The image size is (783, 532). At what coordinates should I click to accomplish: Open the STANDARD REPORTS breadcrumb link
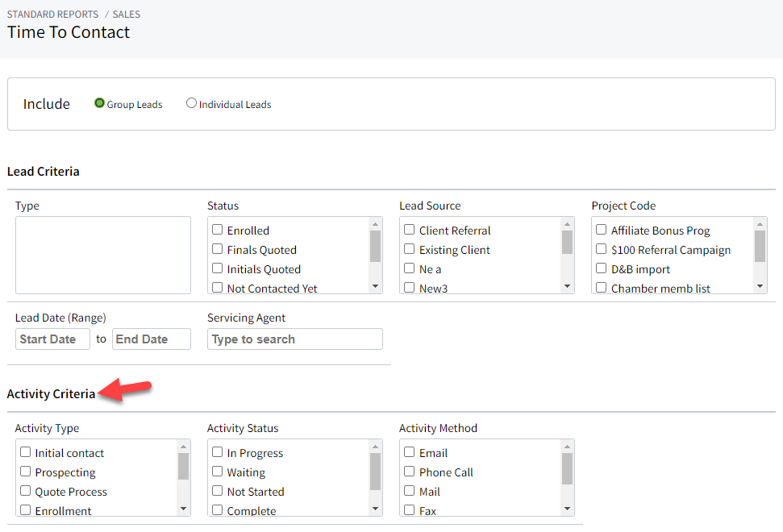[x=52, y=14]
